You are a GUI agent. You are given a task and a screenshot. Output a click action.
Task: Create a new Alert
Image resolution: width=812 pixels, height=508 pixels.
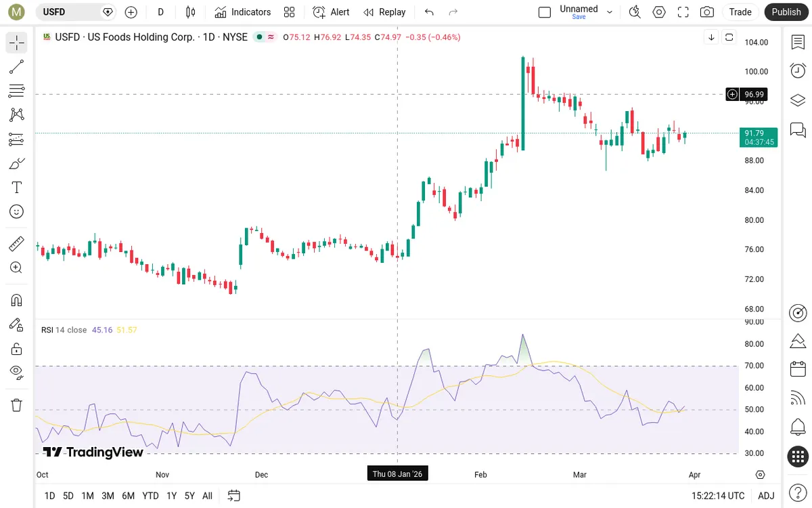(x=332, y=12)
